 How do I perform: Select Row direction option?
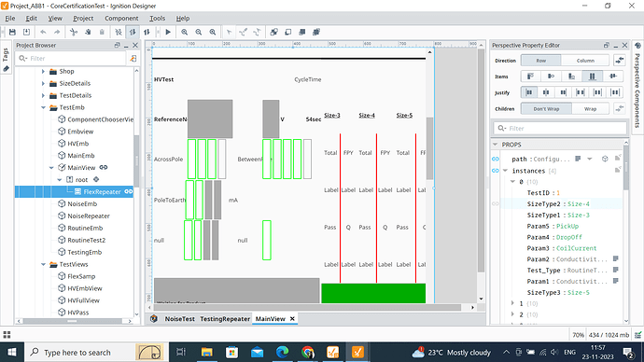pos(541,61)
